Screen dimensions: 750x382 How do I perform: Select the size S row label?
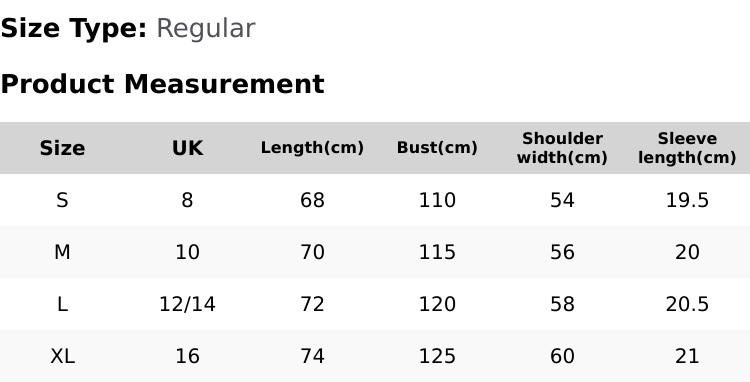[x=62, y=200]
